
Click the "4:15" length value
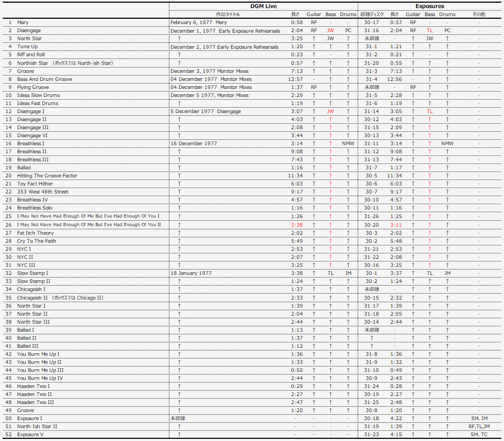click(x=396, y=434)
